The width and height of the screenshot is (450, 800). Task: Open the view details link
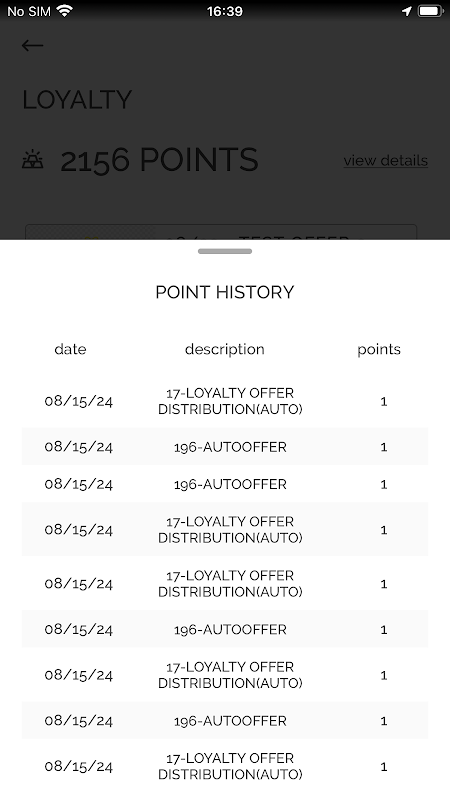click(386, 160)
